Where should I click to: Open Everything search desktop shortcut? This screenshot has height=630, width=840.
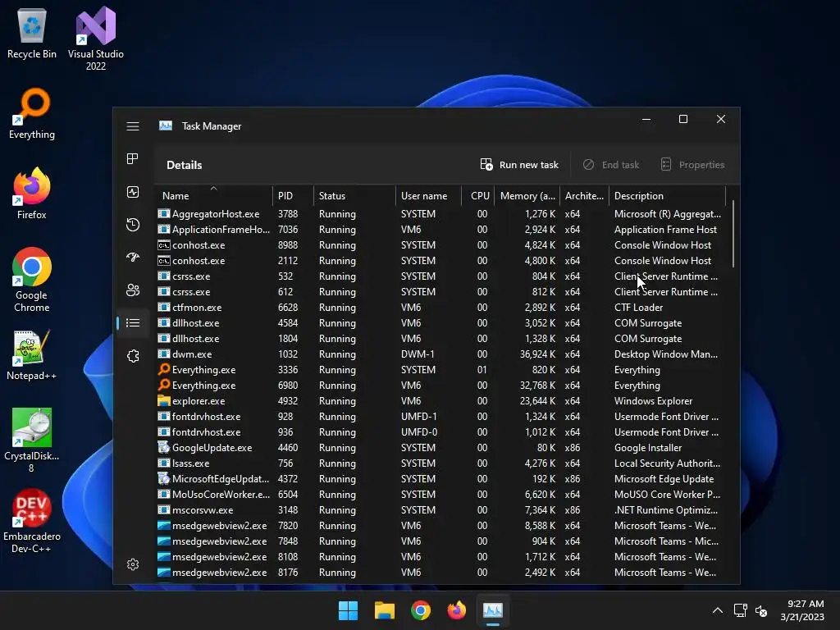[32, 114]
